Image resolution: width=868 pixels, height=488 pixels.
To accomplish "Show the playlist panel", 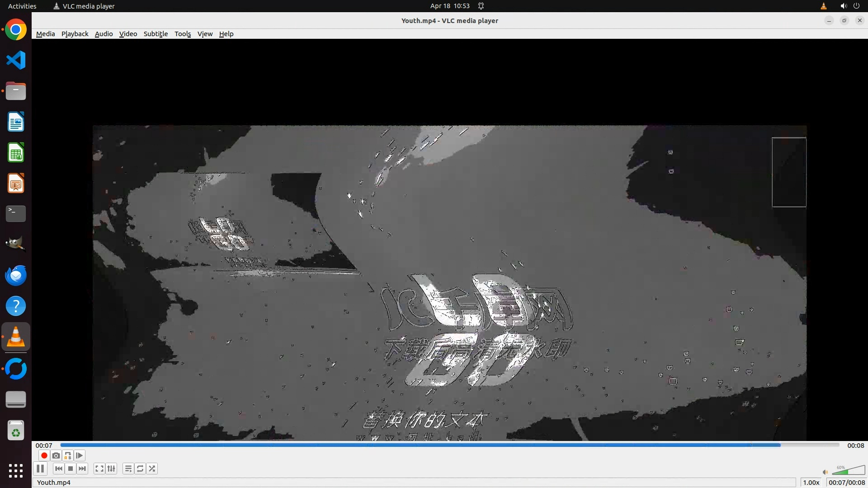I will point(128,469).
